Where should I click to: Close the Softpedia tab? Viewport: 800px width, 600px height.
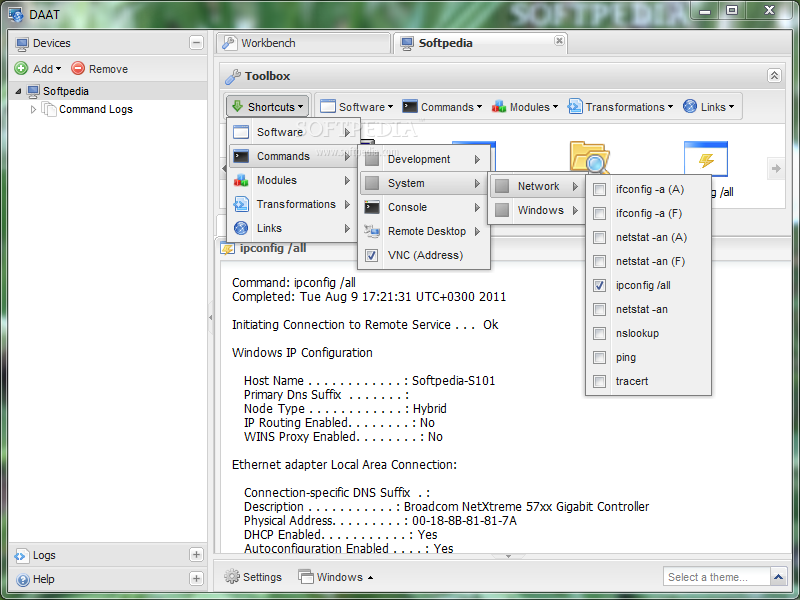559,40
